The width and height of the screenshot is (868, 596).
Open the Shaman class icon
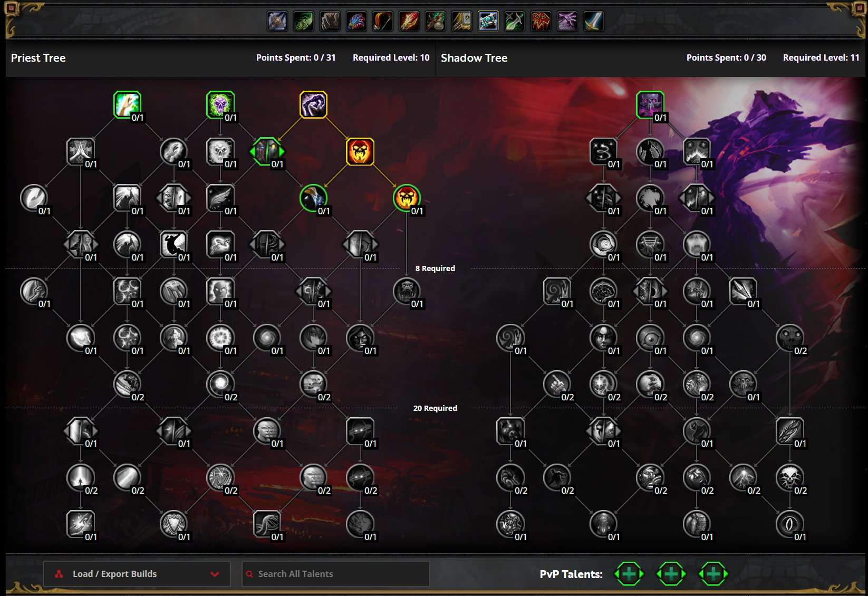tap(541, 22)
